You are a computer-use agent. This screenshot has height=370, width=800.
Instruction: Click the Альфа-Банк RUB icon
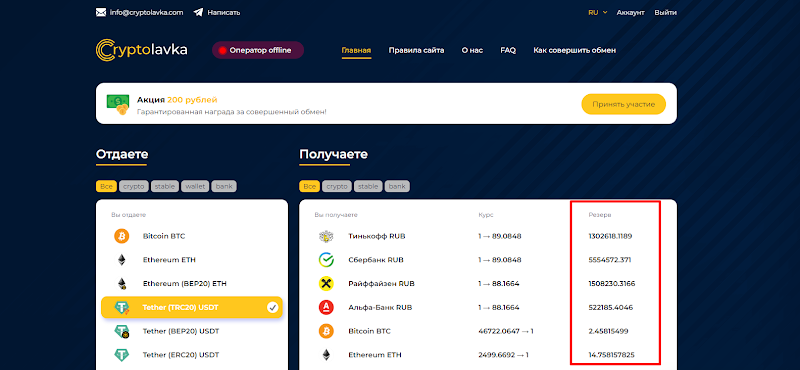[x=326, y=307]
